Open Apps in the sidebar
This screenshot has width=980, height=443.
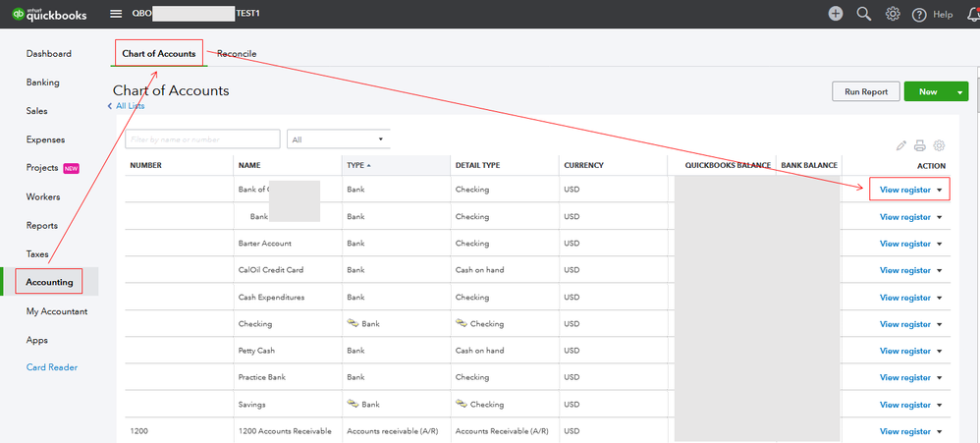pyautogui.click(x=37, y=340)
